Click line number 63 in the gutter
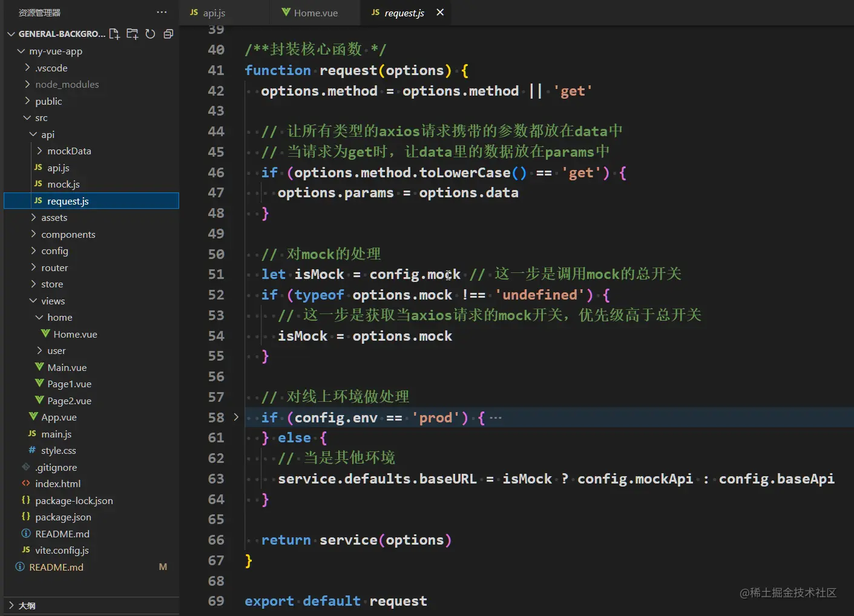This screenshot has height=616, width=854. pyautogui.click(x=215, y=479)
